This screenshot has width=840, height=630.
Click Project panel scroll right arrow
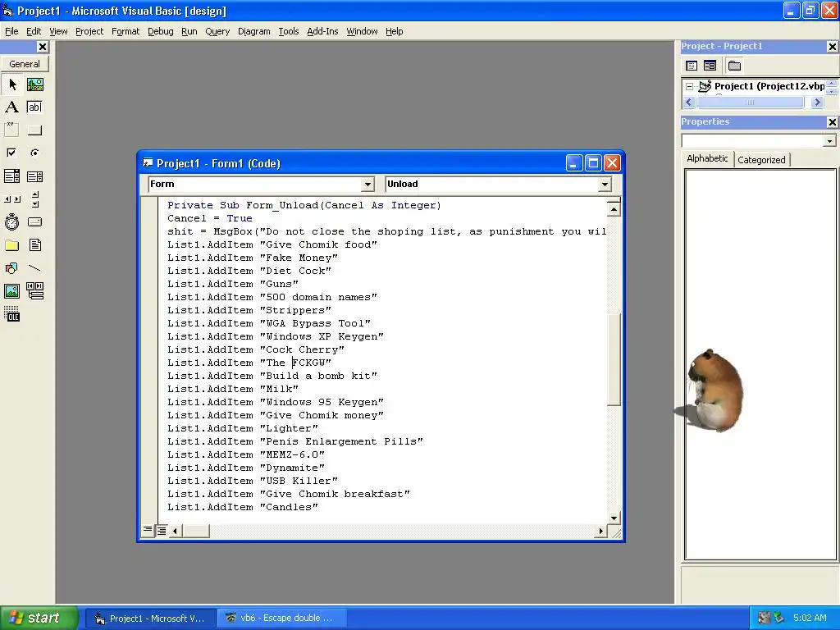817,103
